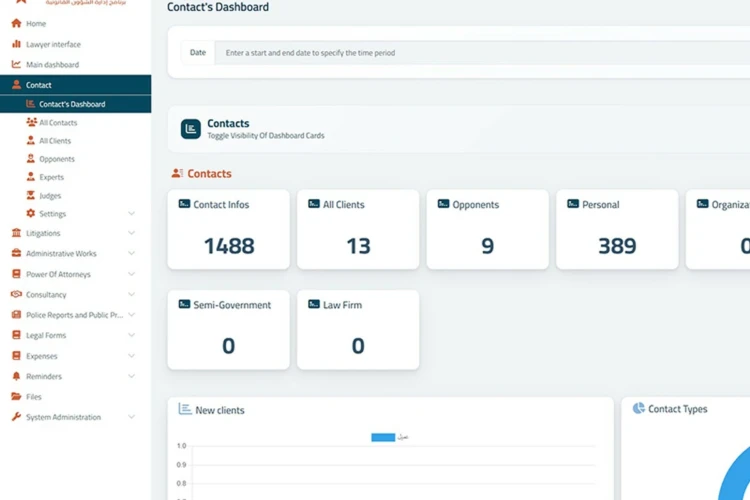This screenshot has height=500, width=750.
Task: Click the Litigations courthouse icon
Action: click(16, 233)
